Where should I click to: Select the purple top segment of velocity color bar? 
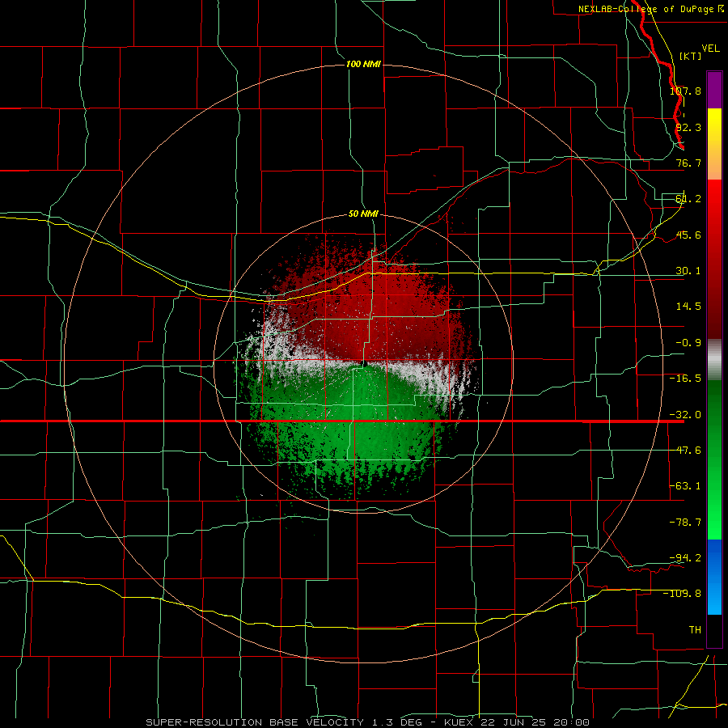714,90
